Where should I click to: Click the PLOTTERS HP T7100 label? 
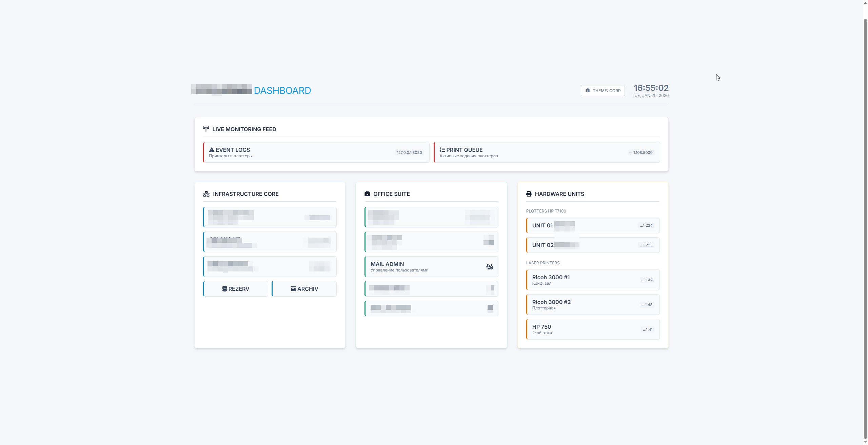point(546,211)
